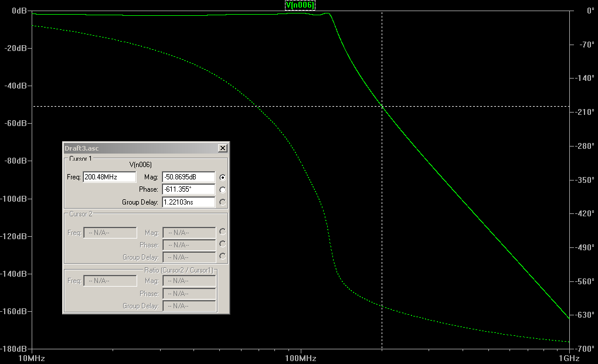This screenshot has height=364, width=598.
Task: Click the cursor crosshair intersection on the trace
Action: 382,106
